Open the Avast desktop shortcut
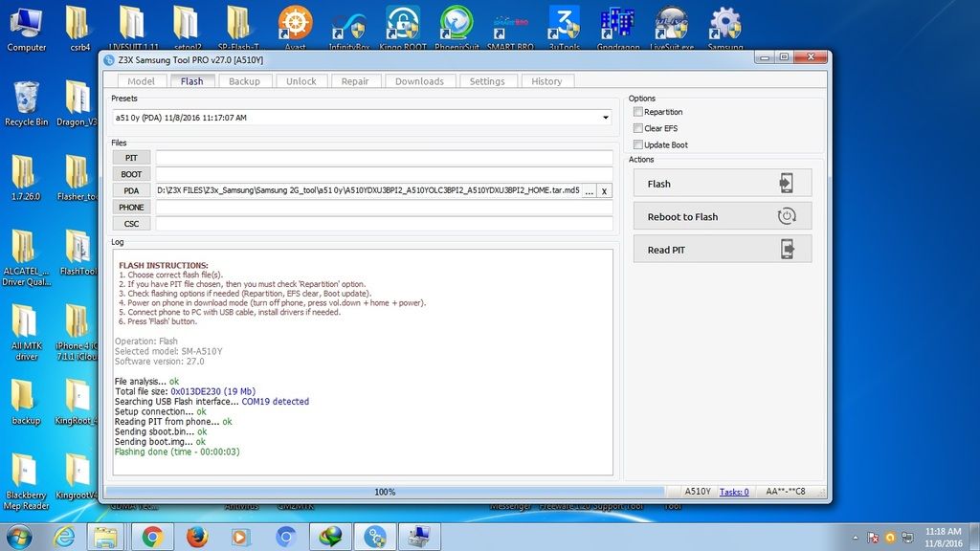 pos(295,27)
